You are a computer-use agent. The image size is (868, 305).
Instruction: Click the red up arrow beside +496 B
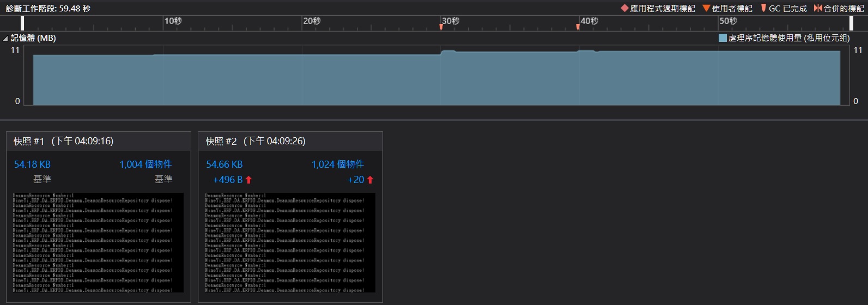248,180
